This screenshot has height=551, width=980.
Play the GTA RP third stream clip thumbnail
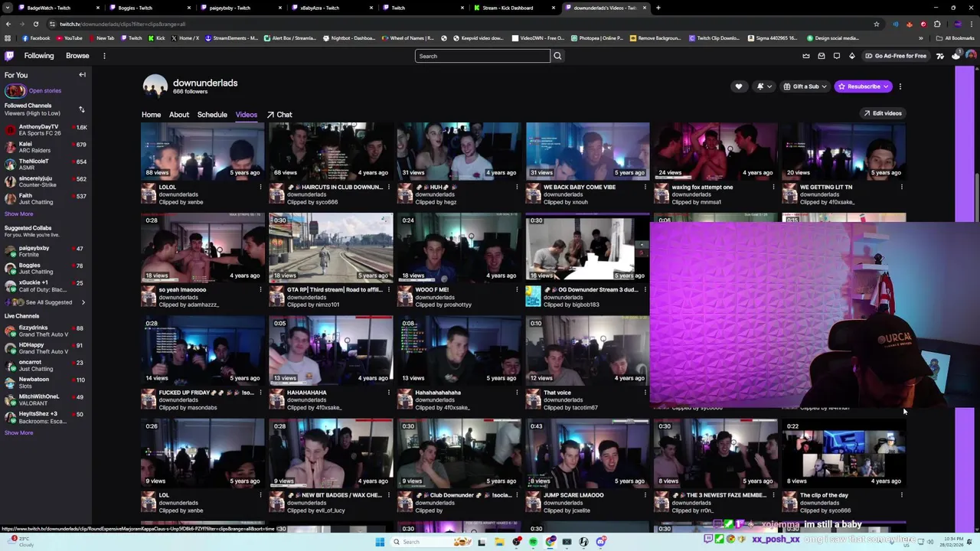point(331,248)
